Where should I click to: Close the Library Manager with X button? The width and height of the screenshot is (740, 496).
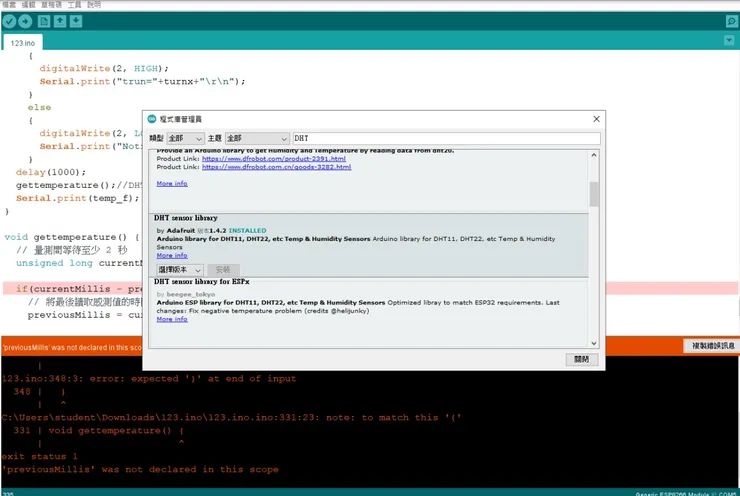597,119
